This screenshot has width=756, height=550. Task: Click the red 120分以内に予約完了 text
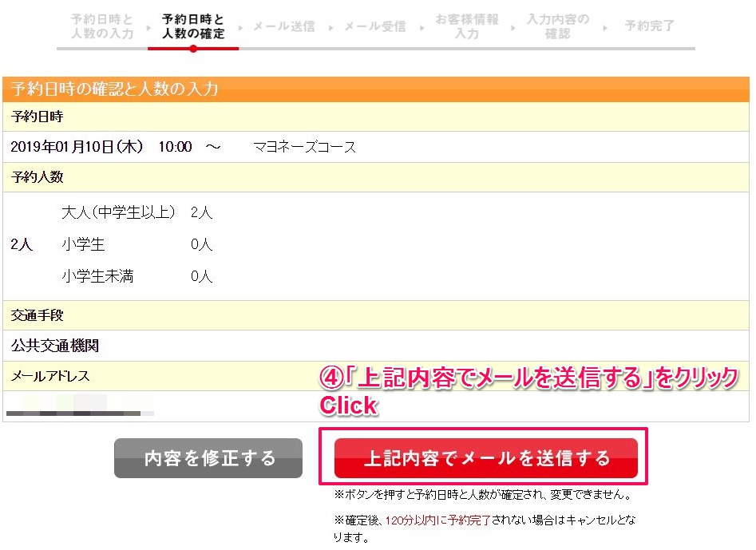438,520
